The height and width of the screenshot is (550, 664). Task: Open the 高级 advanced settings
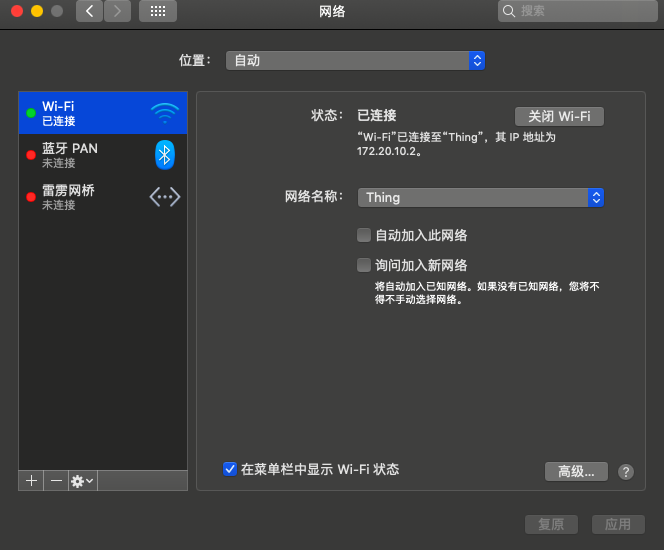576,471
